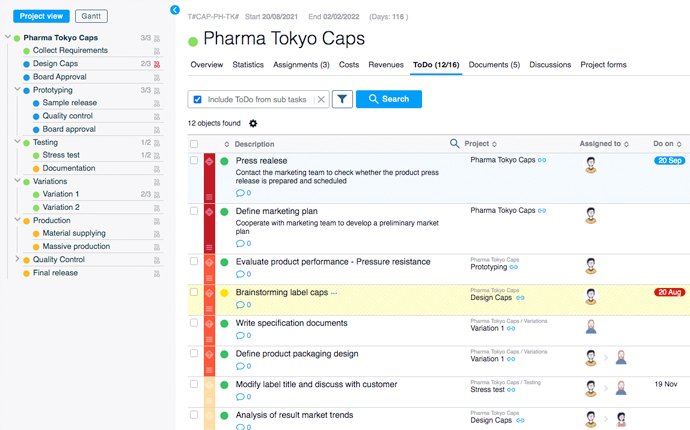This screenshot has height=430, width=690.
Task: Click the magnifier icon in the Description header
Action: (x=455, y=144)
